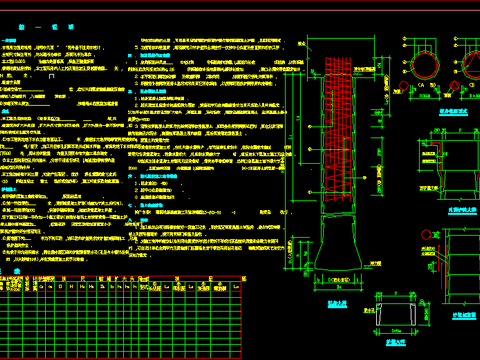
Task: Select the lowest green circle callout left of pile
Action: pos(310,192)
